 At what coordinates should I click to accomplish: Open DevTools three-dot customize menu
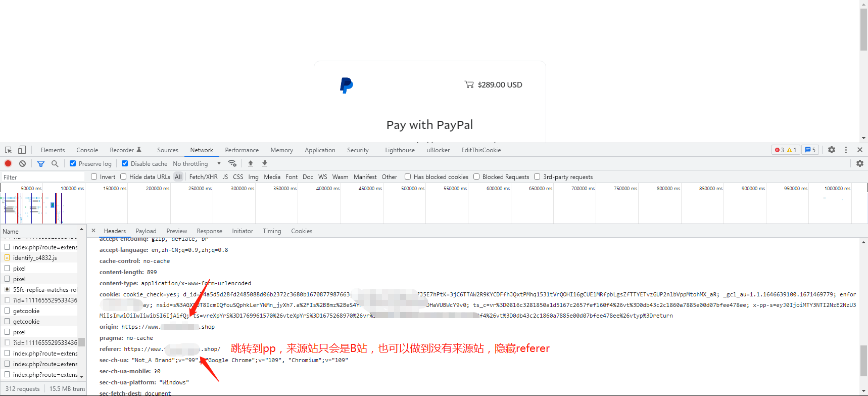(x=846, y=150)
